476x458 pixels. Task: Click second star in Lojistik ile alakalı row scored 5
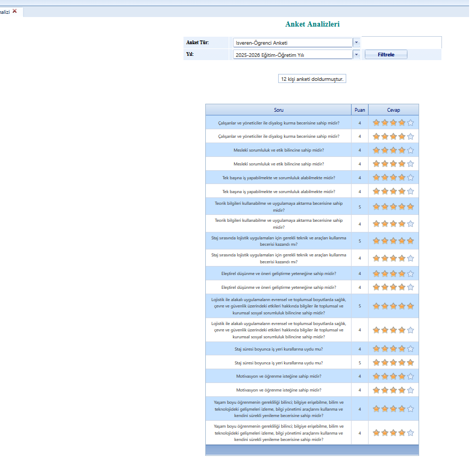coord(385,306)
